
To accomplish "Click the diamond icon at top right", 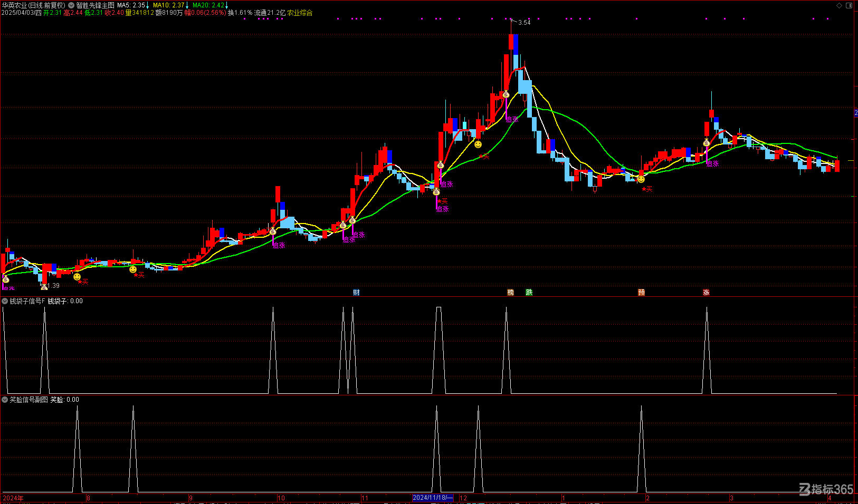I will (x=840, y=5).
